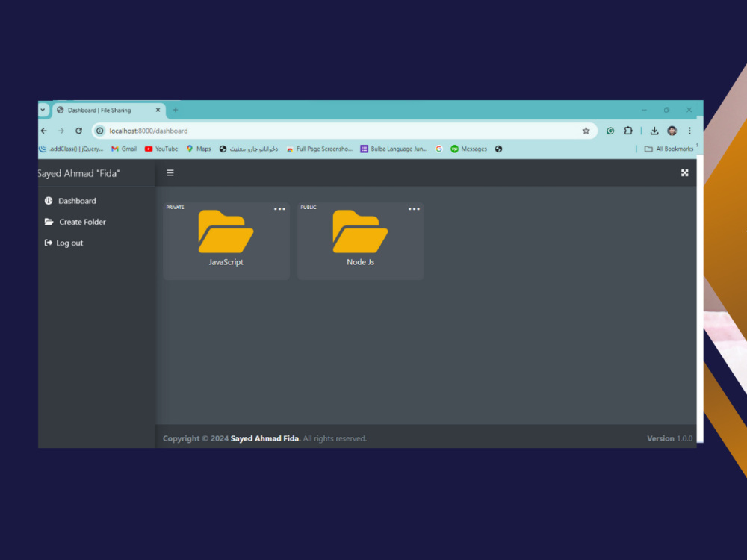Viewport: 747px width, 560px height.
Task: Click the PUBLIC badge on the Node Js folder
Action: click(x=309, y=207)
